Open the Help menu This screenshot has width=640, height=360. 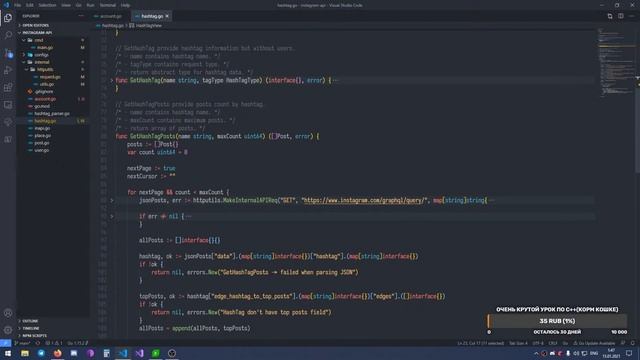125,5
